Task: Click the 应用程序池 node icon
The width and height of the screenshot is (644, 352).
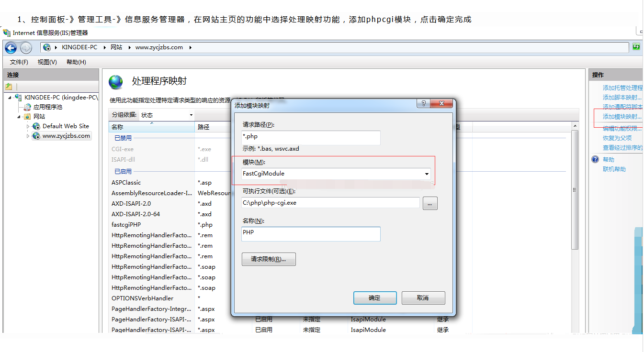Action: [x=28, y=107]
